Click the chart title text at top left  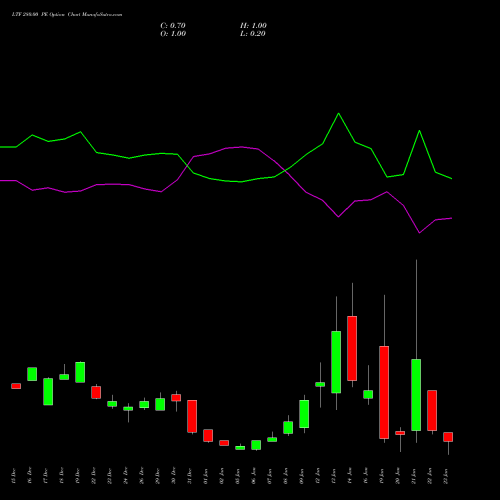(67, 15)
